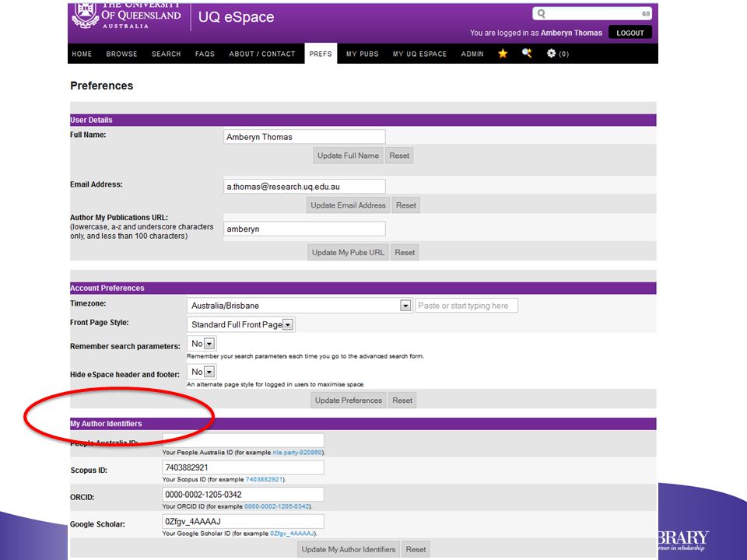Click the 'Preferences' page heading
This screenshot has height=560, width=747.
pos(101,86)
